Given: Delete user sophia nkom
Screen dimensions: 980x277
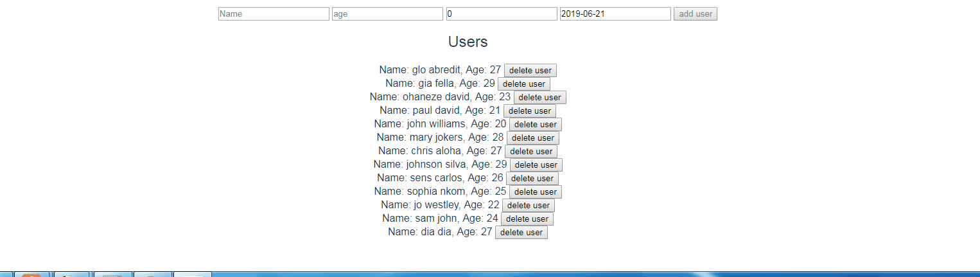Looking at the screenshot, I should (x=536, y=192).
